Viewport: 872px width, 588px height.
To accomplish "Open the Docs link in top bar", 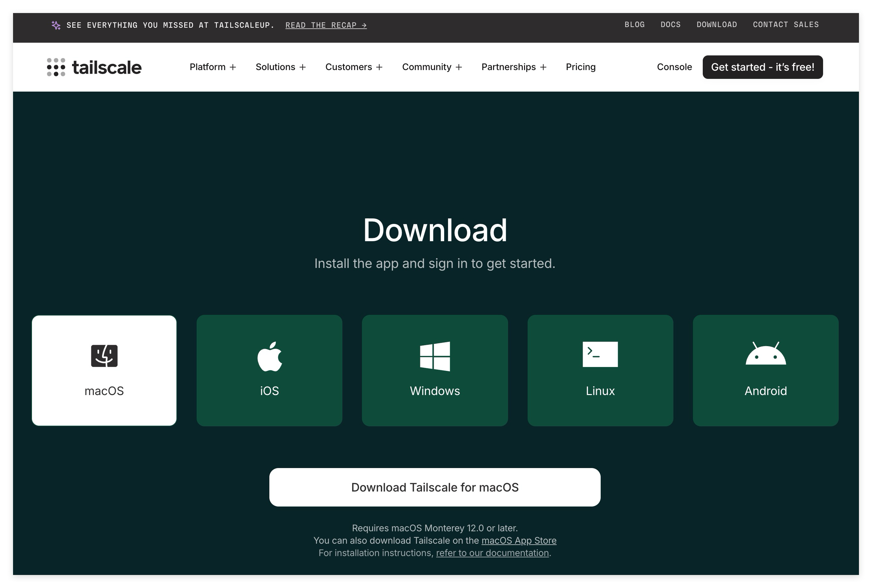I will 670,25.
